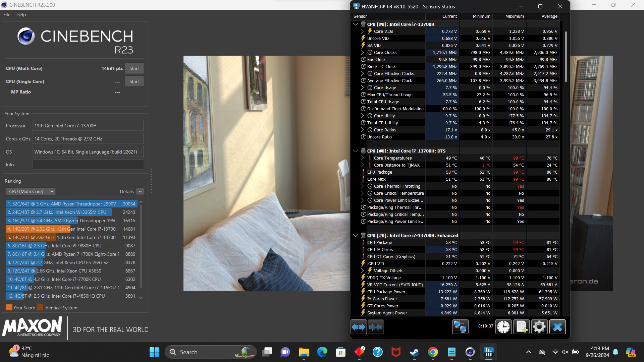The image size is (644, 362).
Task: Open the Details dropdown arrow in Ranking
Action: 140,191
